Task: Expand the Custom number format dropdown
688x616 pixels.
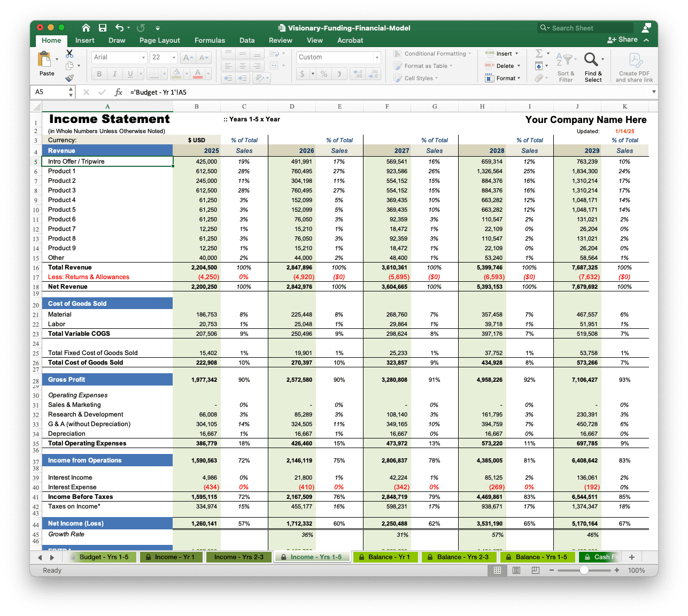Action: tap(377, 57)
